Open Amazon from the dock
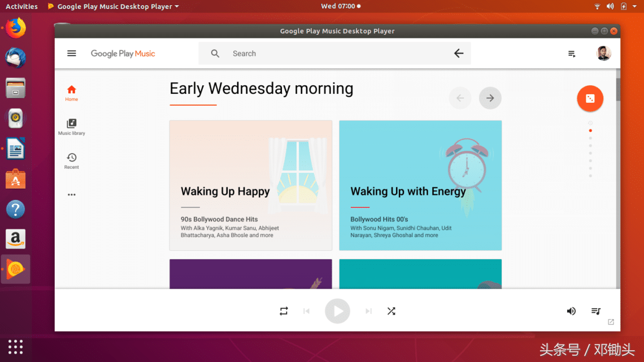This screenshot has width=644, height=362. click(x=16, y=239)
